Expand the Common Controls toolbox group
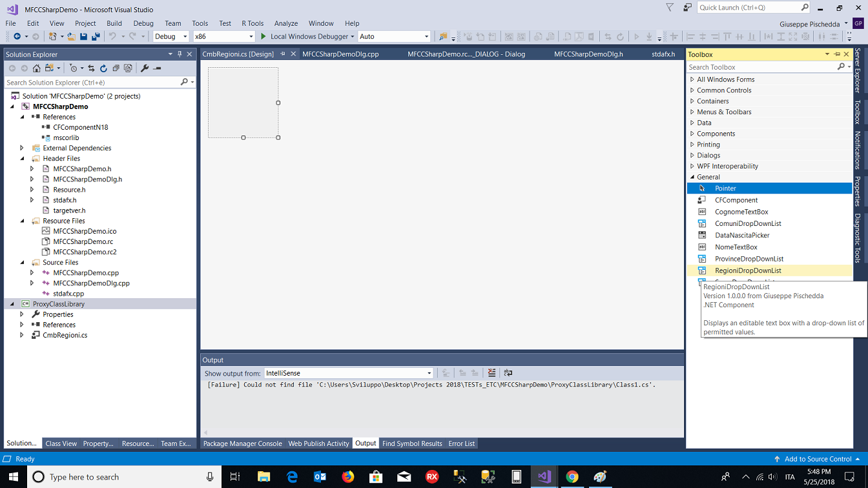 tap(692, 90)
